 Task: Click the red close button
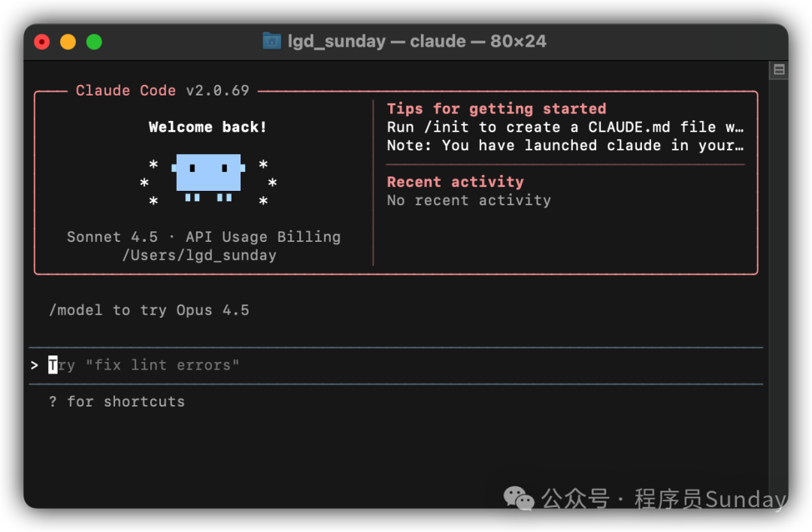(x=41, y=42)
